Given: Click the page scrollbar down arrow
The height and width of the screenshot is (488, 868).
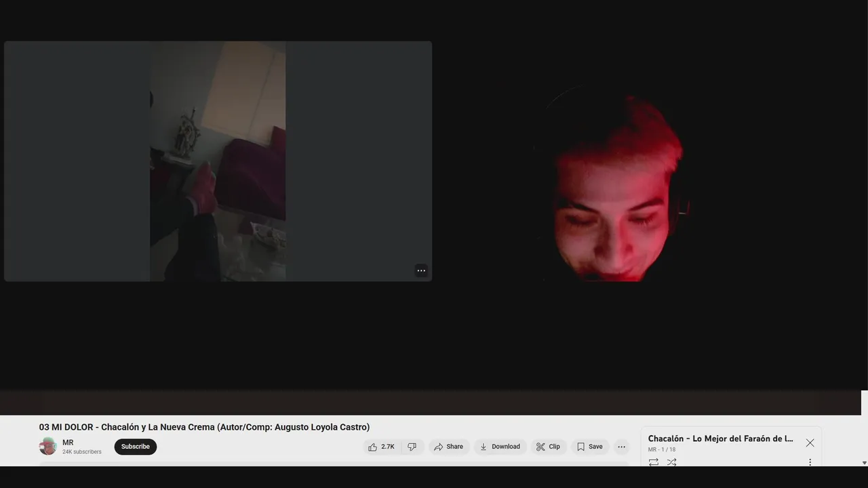Looking at the screenshot, I should point(864,463).
